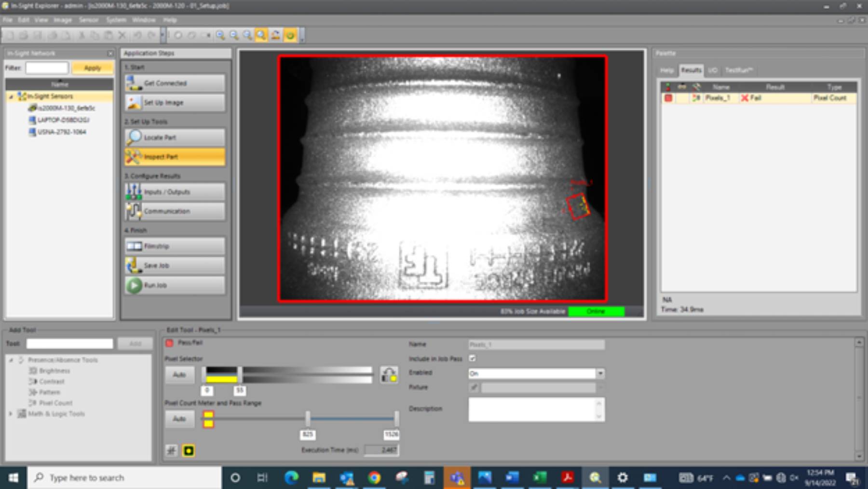This screenshot has height=489, width=868.
Task: Click the zoom in magnifier toolbar icon
Action: pyautogui.click(x=220, y=35)
